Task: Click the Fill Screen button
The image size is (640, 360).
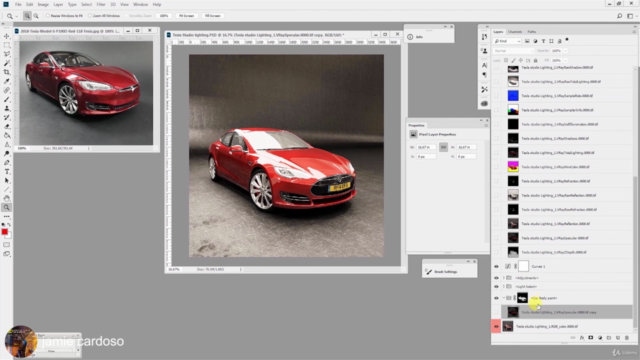Action: tap(212, 16)
